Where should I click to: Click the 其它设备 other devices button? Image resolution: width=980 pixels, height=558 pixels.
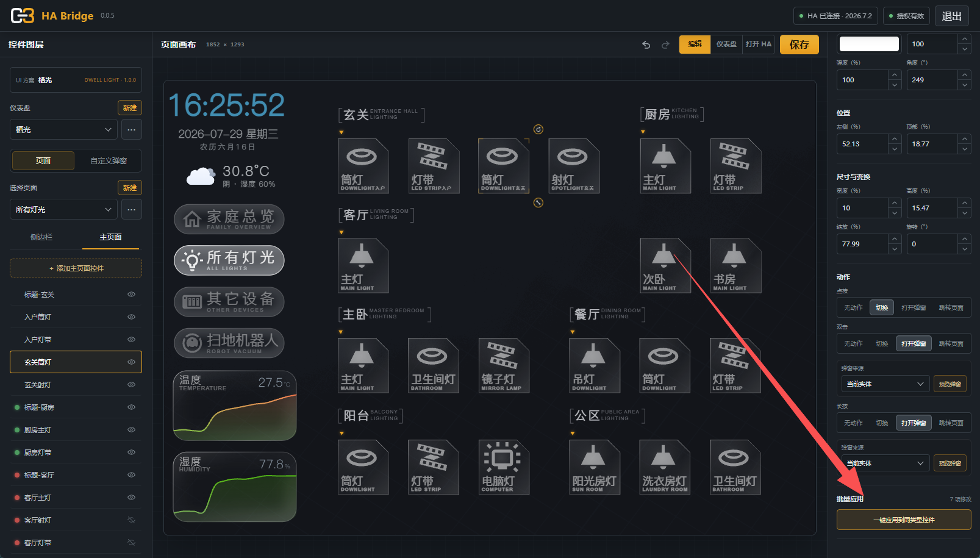[229, 302]
